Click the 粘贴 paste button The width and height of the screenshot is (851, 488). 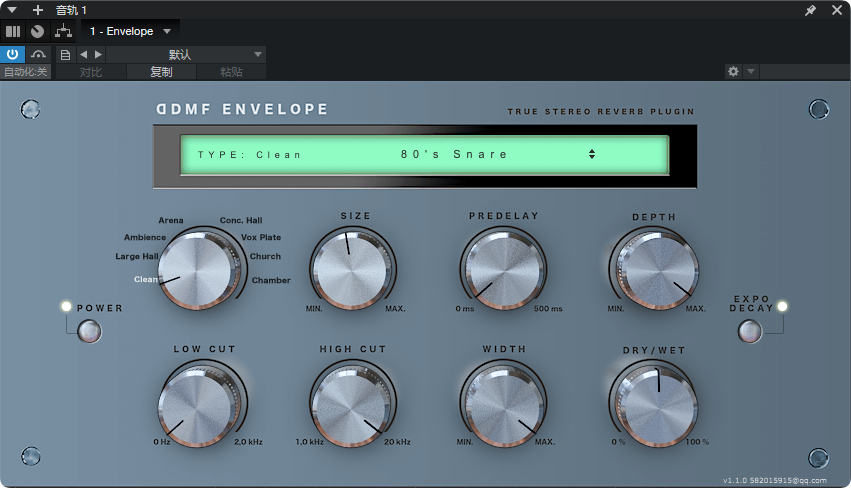pyautogui.click(x=231, y=72)
